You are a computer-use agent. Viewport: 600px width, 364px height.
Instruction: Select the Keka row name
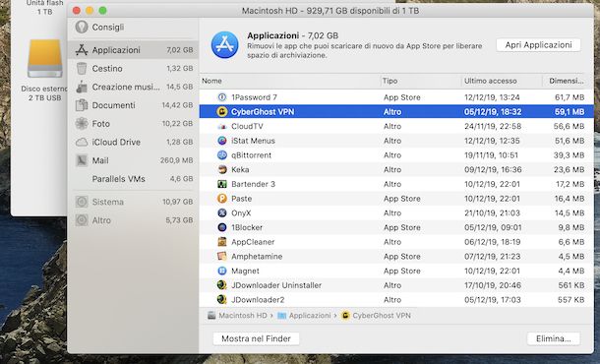[x=240, y=169]
